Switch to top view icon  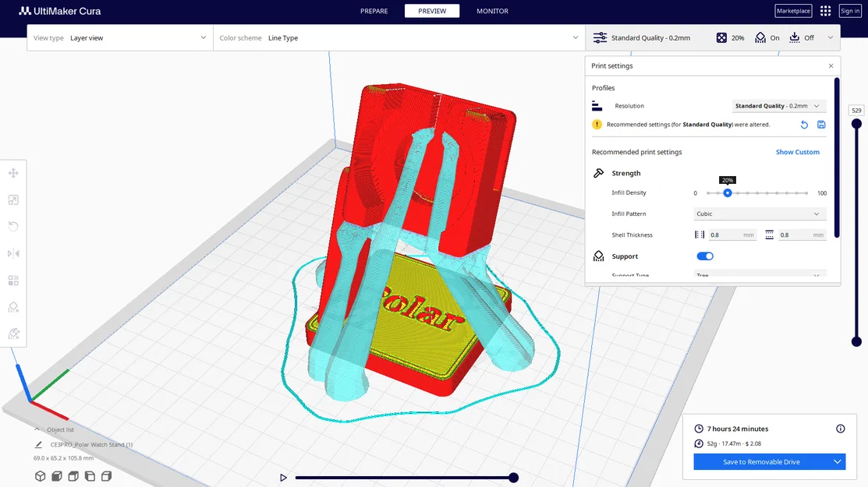pyautogui.click(x=73, y=476)
